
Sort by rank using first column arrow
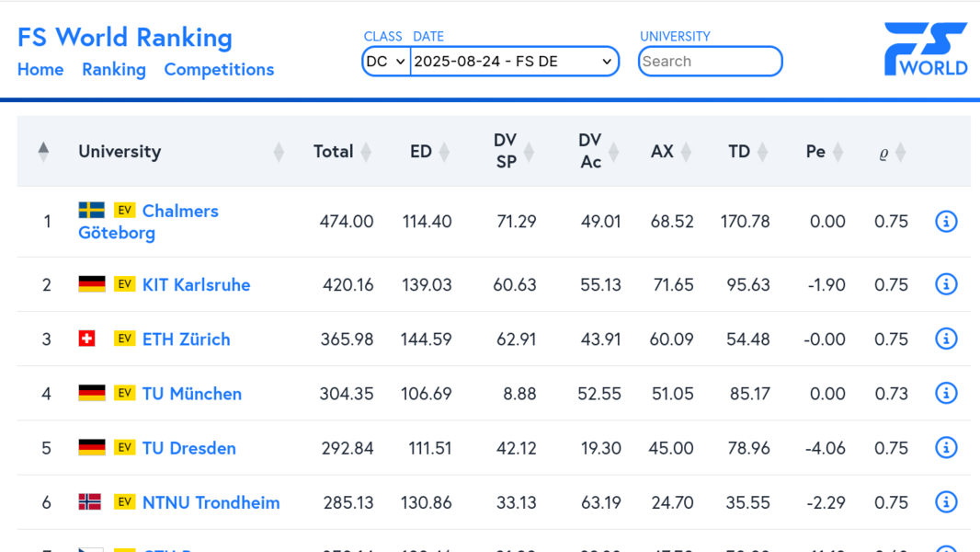click(43, 152)
